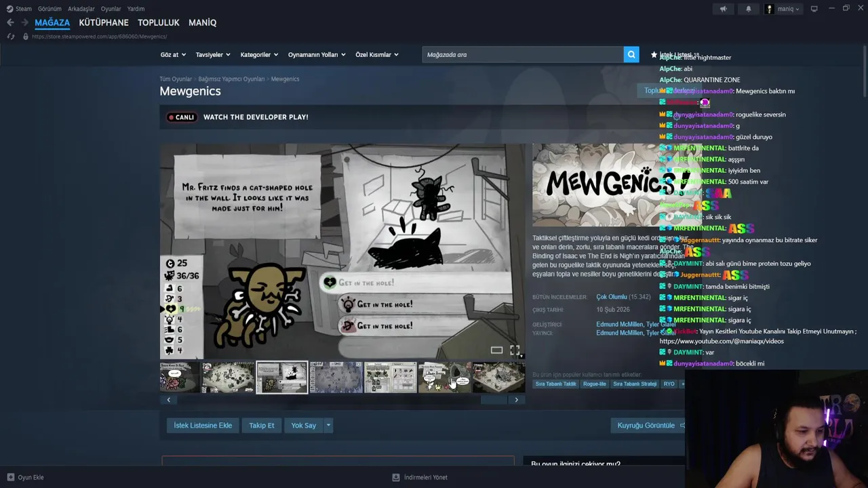
Task: Click the large Mr. Fritz screenshot
Action: coord(342,251)
